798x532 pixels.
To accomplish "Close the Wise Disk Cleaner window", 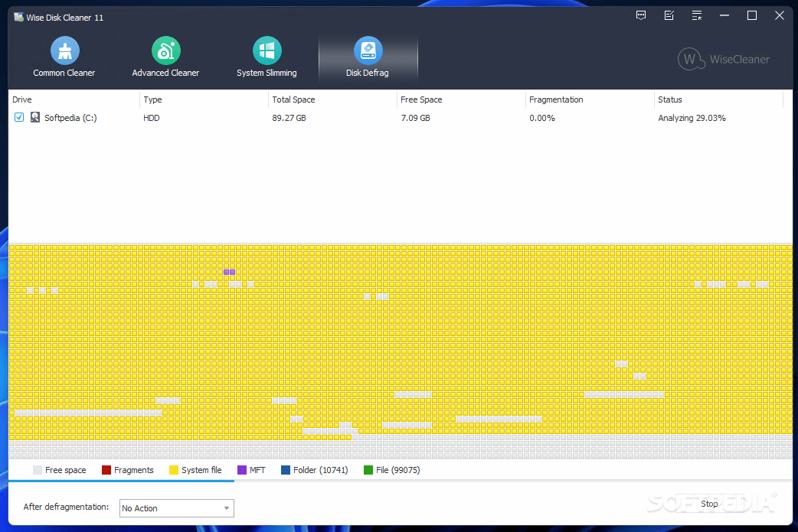I will (779, 16).
